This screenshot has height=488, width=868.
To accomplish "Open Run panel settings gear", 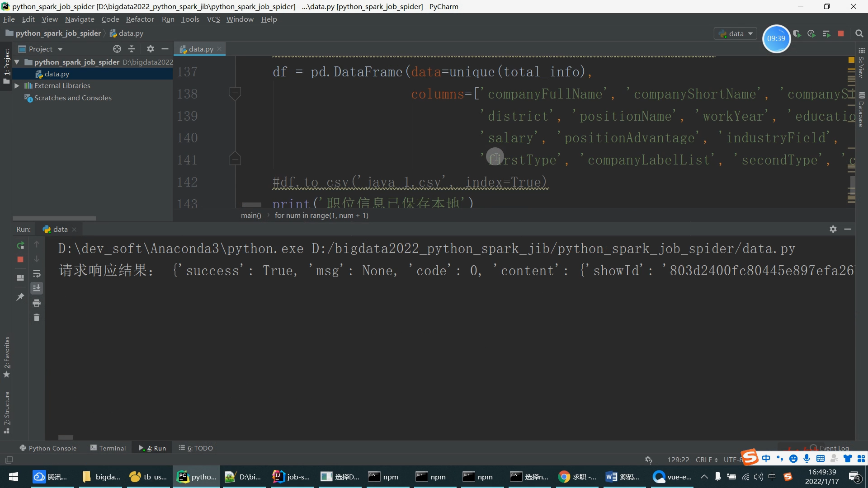I will (x=833, y=229).
